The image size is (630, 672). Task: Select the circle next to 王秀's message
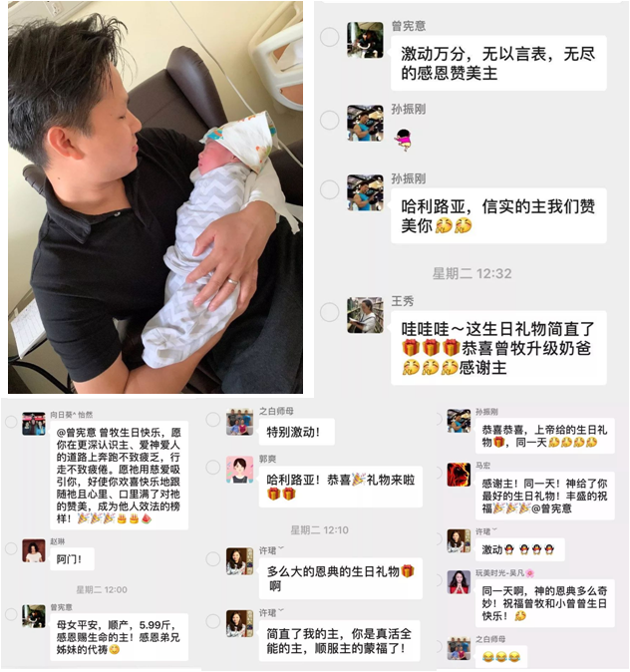(x=330, y=311)
